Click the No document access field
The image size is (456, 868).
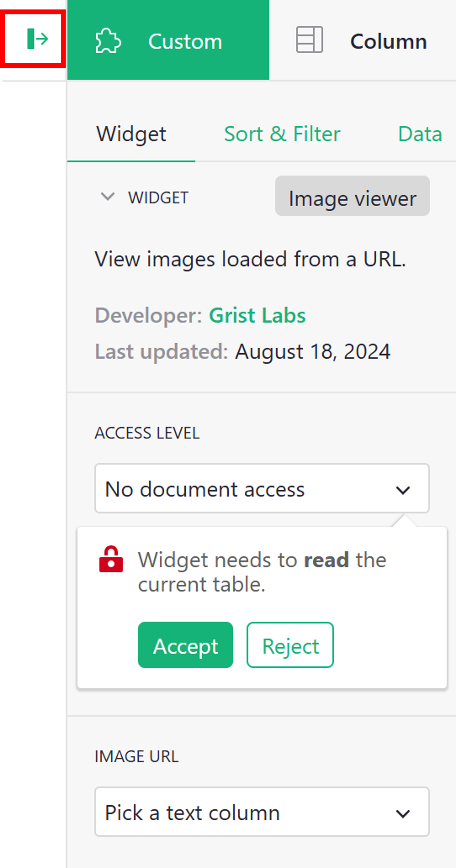tap(246, 489)
